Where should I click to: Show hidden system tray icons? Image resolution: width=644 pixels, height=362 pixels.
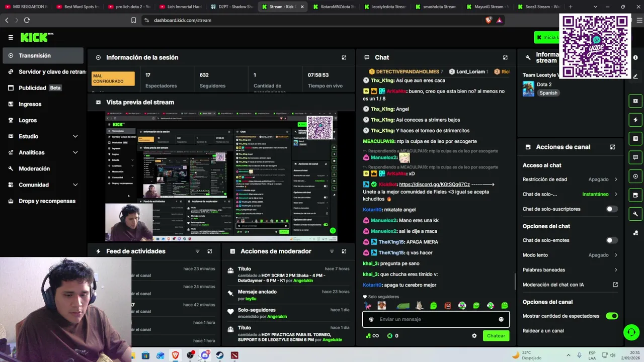[569, 355]
